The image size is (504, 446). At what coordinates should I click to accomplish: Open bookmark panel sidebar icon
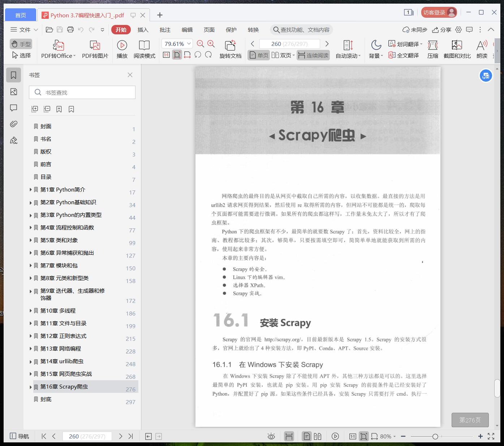click(x=14, y=75)
